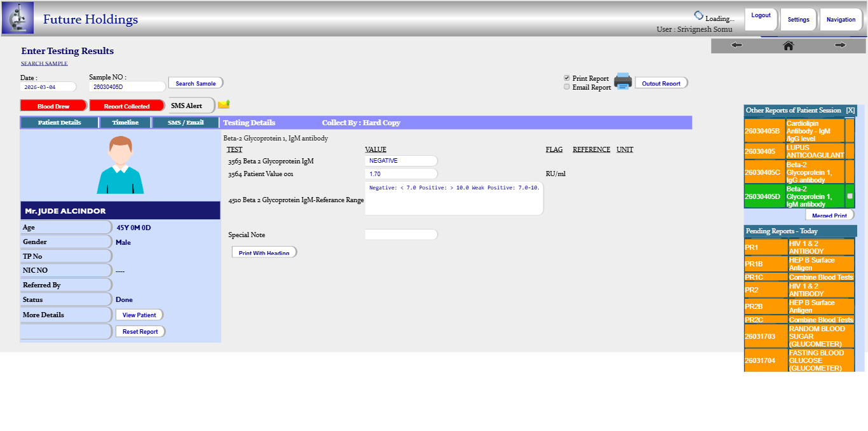
Task: Open the Navigation menu
Action: pos(841,20)
